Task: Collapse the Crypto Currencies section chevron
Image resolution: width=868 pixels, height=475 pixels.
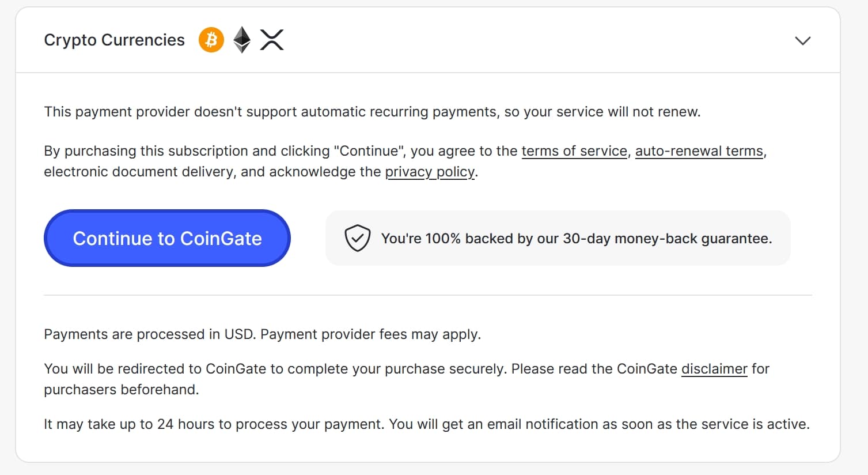Action: point(802,40)
